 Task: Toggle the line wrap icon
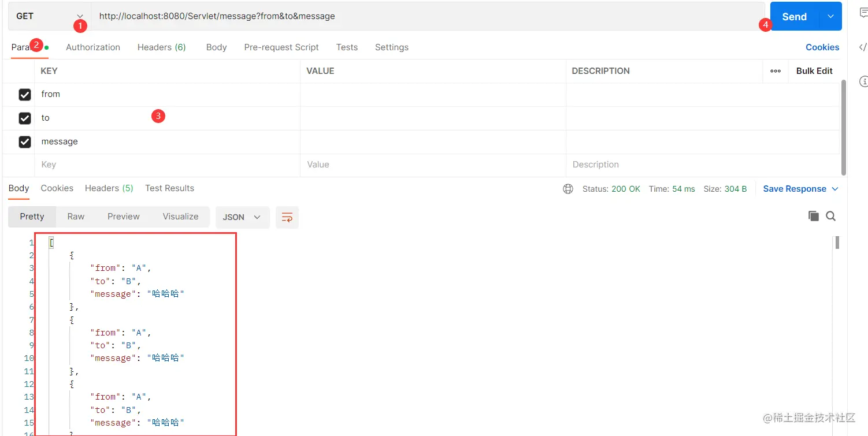287,217
